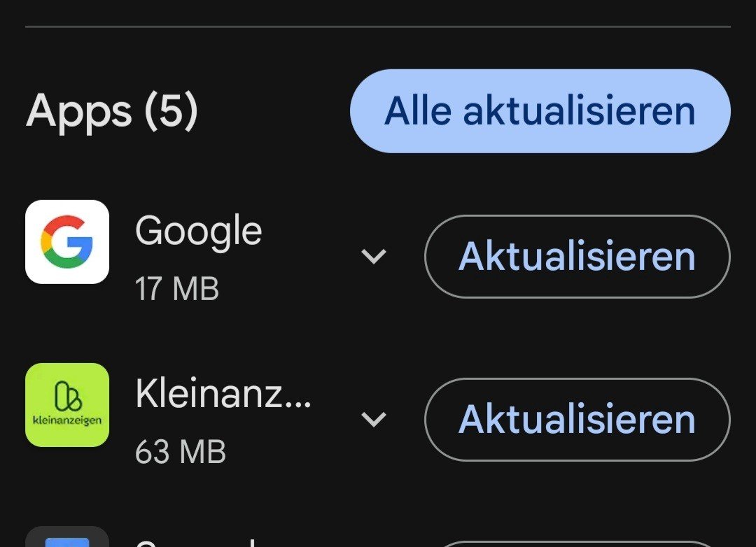
Task: Expand Kleinanzeigen update details chevron
Action: pos(374,419)
